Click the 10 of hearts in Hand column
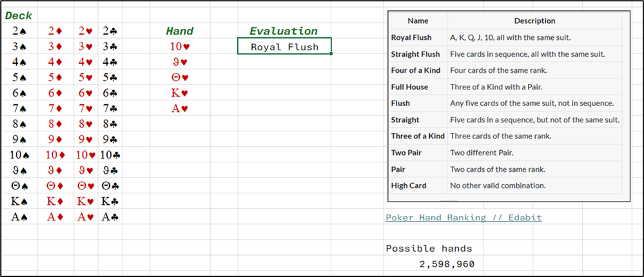This screenshot has width=644, height=277. [180, 46]
